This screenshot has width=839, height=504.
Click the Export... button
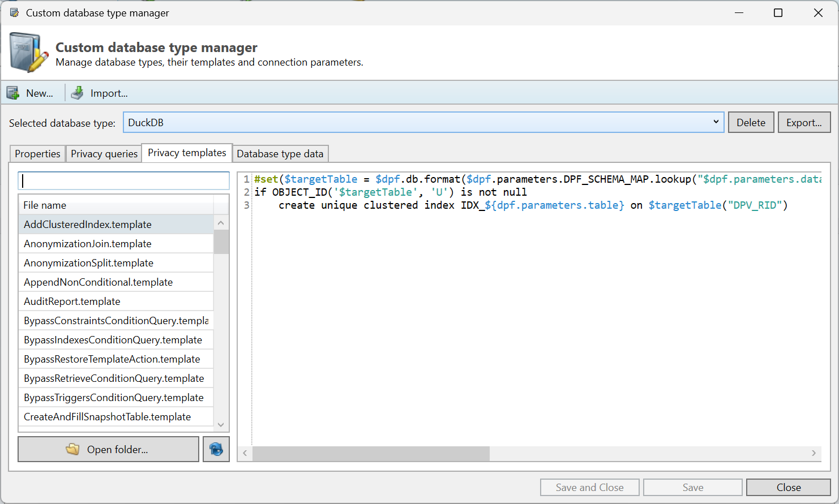[804, 122]
